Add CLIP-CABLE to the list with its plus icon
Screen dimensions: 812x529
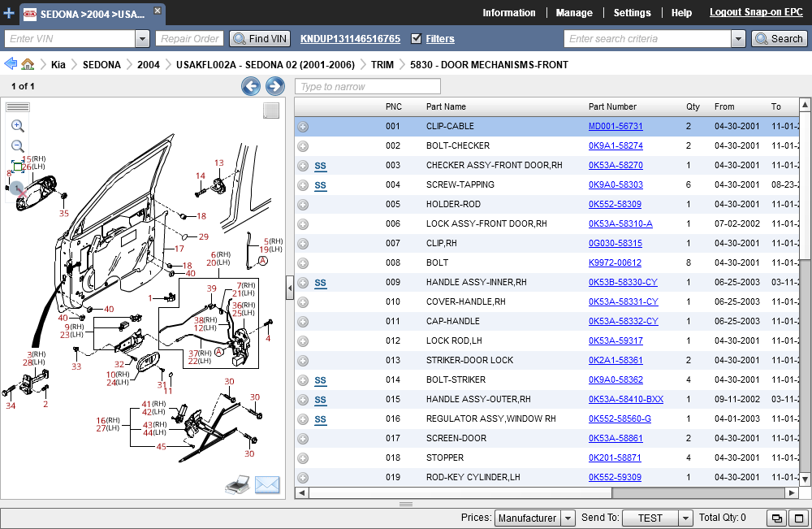(x=303, y=127)
